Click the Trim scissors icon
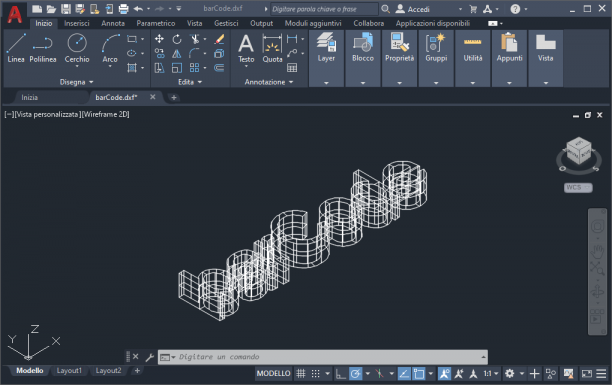 click(x=194, y=39)
